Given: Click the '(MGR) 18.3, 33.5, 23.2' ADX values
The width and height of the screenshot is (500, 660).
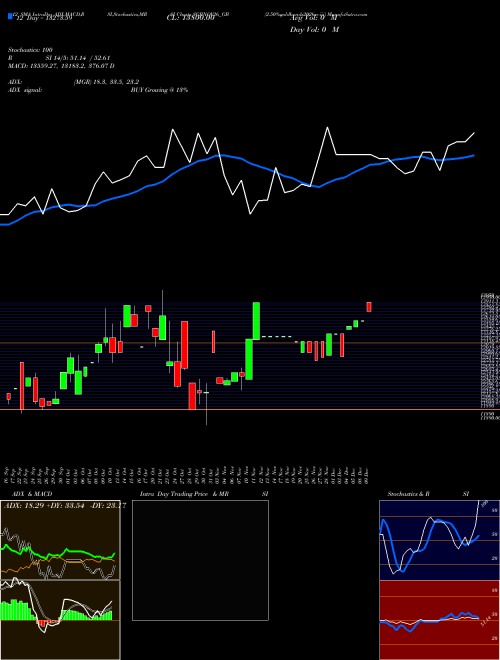Looking at the screenshot, I should (106, 82).
